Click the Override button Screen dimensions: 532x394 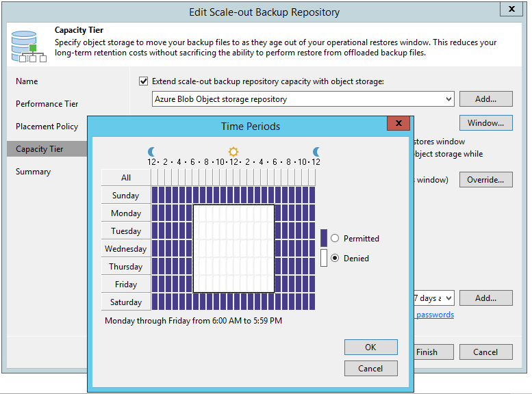tap(485, 180)
